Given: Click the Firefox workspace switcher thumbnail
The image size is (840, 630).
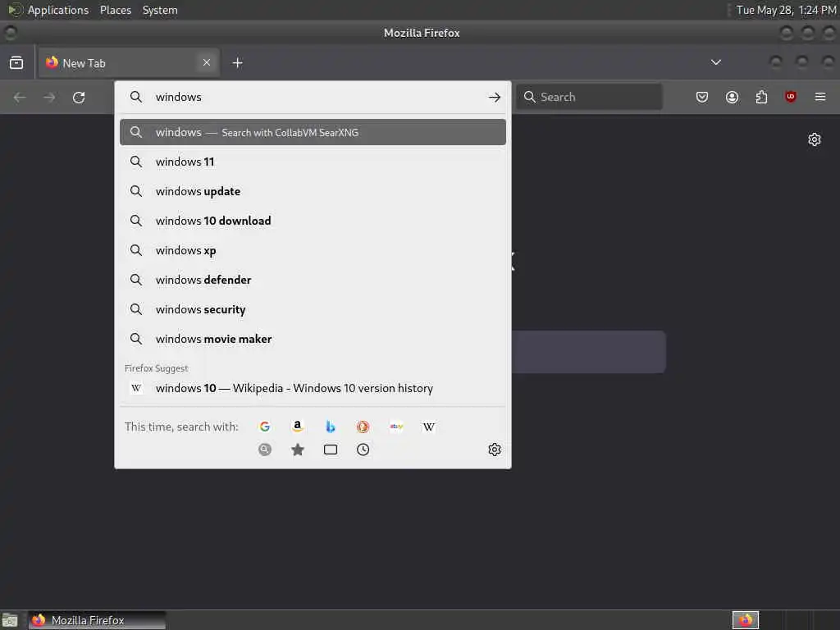Looking at the screenshot, I should [745, 620].
